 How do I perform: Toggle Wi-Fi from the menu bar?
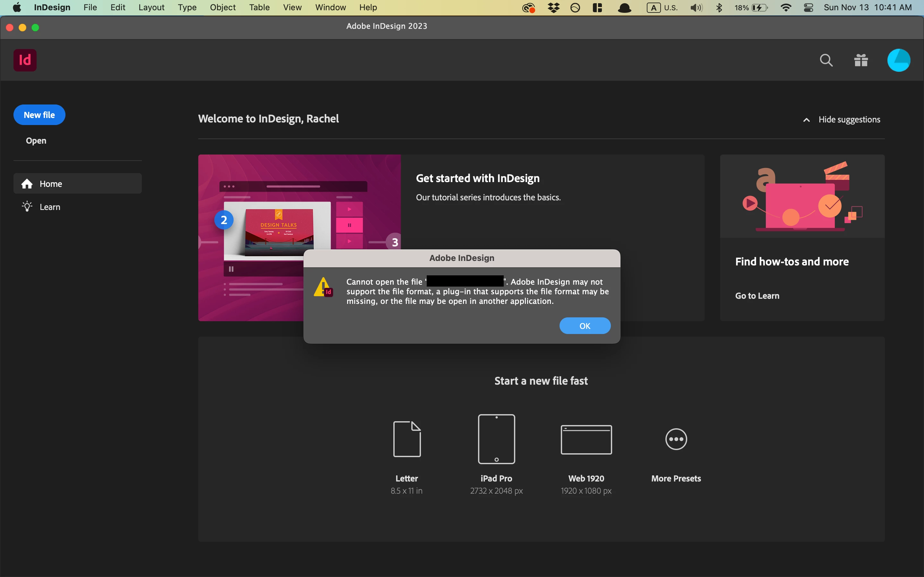786,8
